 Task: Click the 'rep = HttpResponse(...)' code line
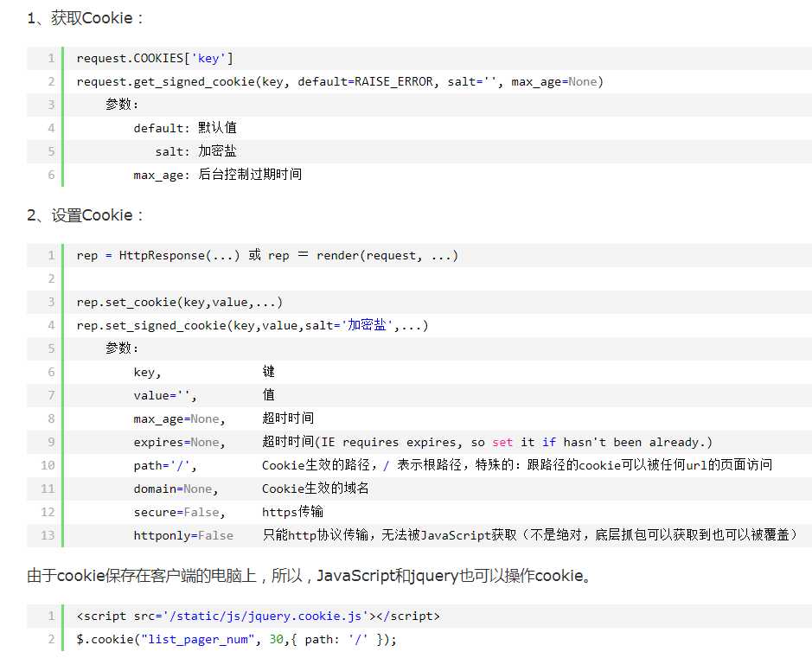267,255
